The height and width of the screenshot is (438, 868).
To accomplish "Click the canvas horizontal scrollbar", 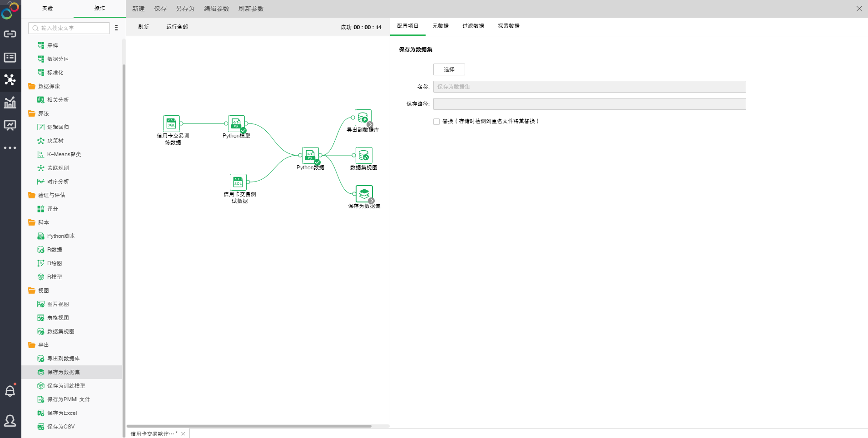I will click(x=249, y=426).
